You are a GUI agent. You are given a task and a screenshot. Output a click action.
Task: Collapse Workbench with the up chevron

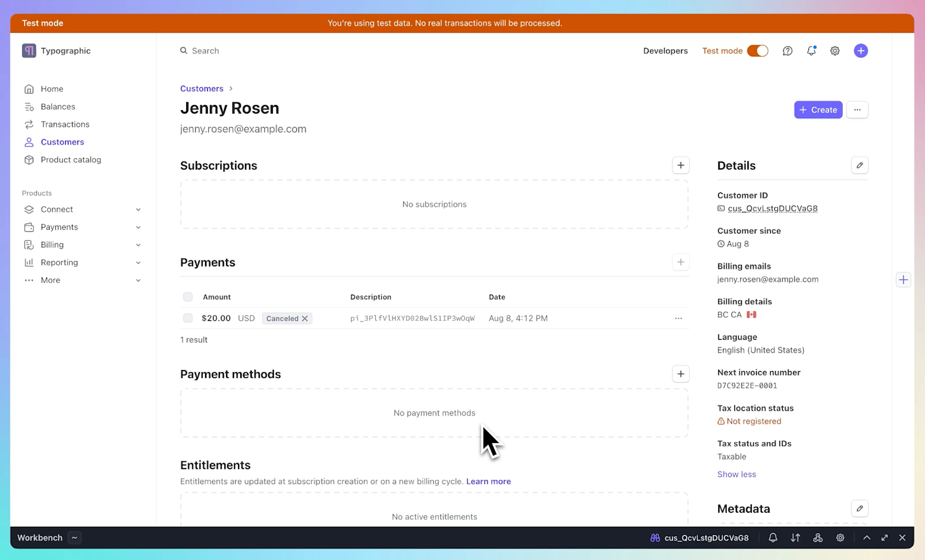[x=867, y=538]
